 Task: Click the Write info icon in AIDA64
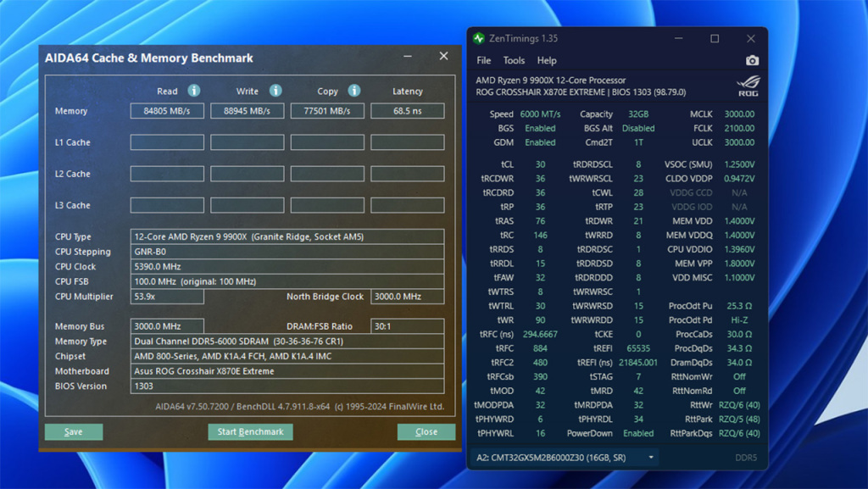point(275,91)
